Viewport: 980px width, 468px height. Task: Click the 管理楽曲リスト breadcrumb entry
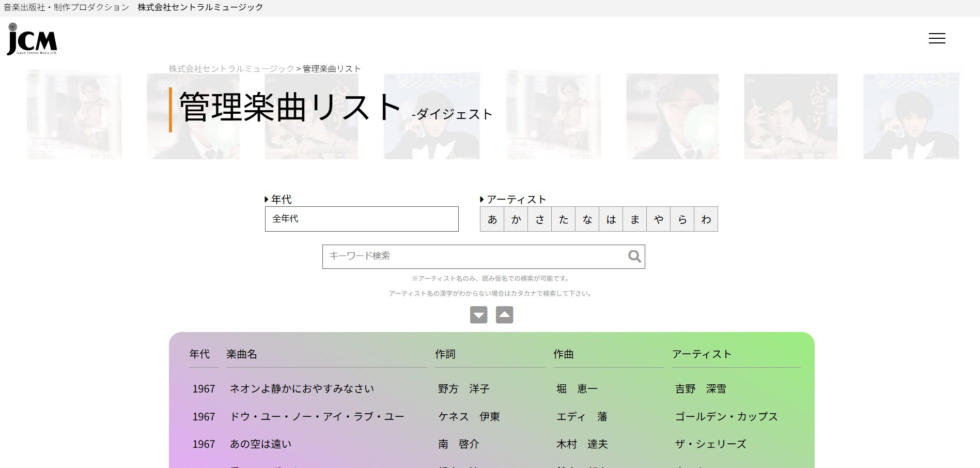(331, 68)
